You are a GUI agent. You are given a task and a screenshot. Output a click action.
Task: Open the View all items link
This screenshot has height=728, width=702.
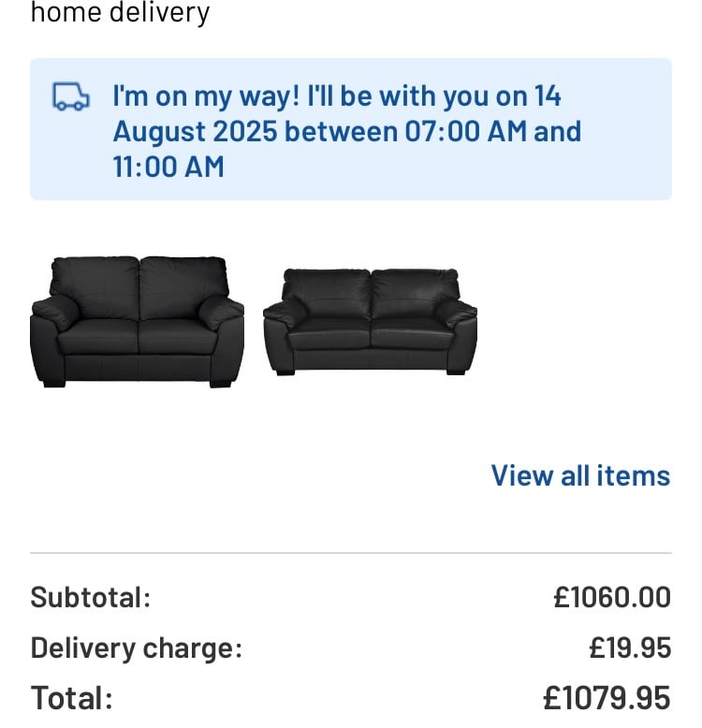tap(580, 475)
